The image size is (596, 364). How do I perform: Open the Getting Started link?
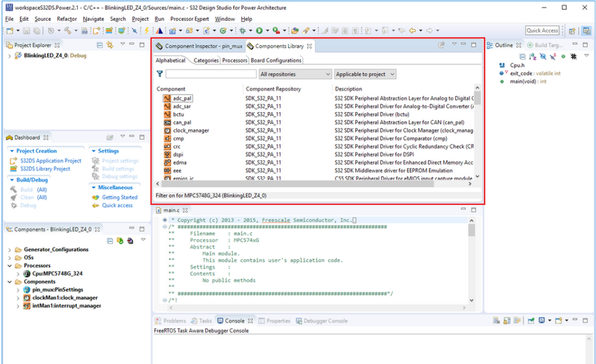[x=119, y=197]
